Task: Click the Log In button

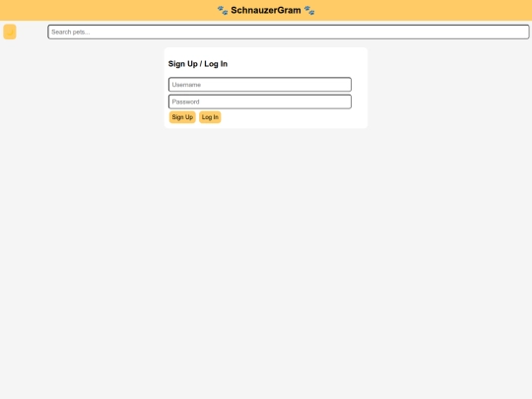Action: pos(210,117)
